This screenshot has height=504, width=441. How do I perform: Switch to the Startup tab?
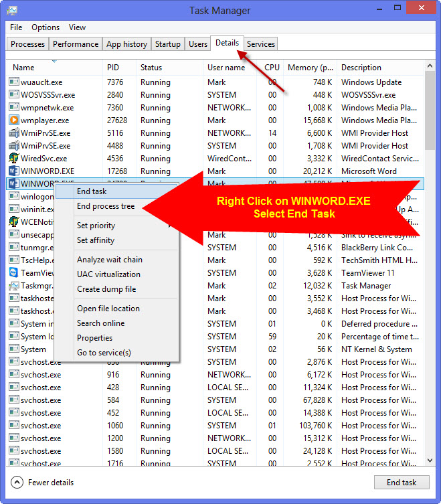click(x=168, y=44)
